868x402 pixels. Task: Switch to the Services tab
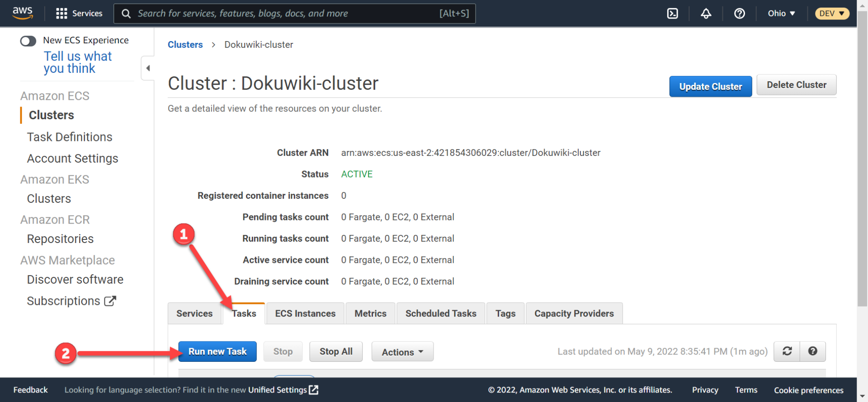tap(194, 313)
